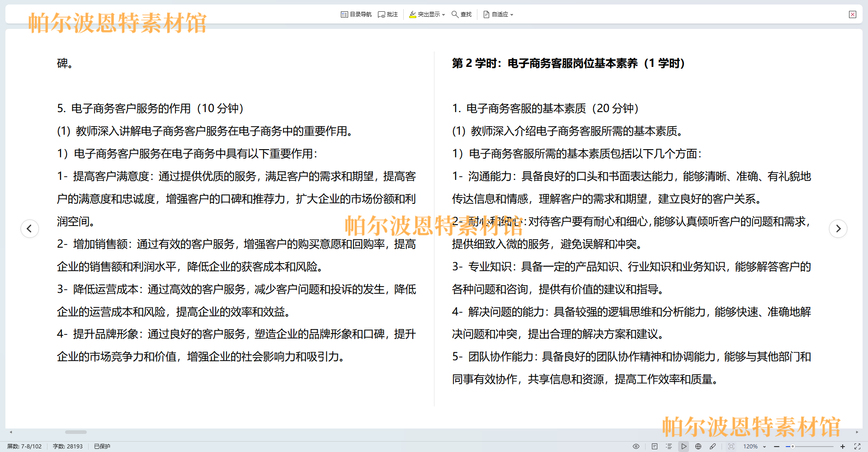Click the text 4- 解决问题的能力
Viewport: 868px width, 452px height.
(x=499, y=312)
